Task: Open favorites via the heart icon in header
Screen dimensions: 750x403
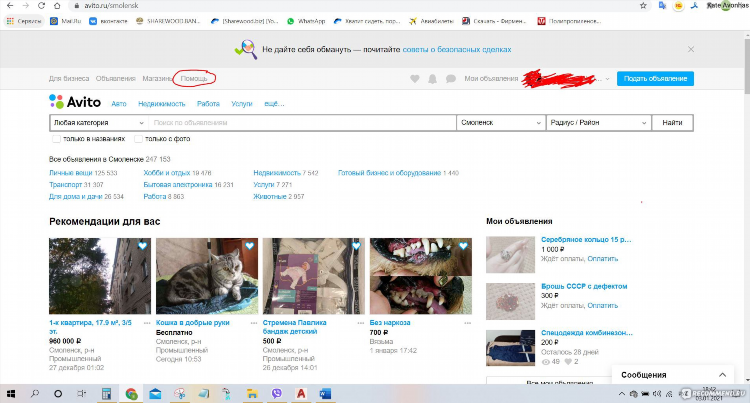Action: pyautogui.click(x=415, y=79)
